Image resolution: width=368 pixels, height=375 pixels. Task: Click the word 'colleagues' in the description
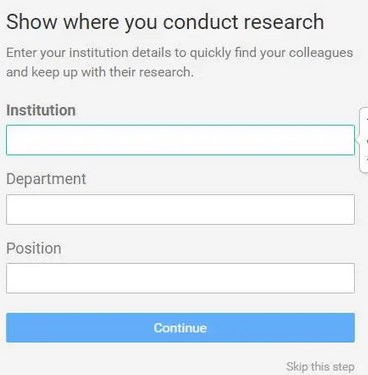tap(321, 53)
